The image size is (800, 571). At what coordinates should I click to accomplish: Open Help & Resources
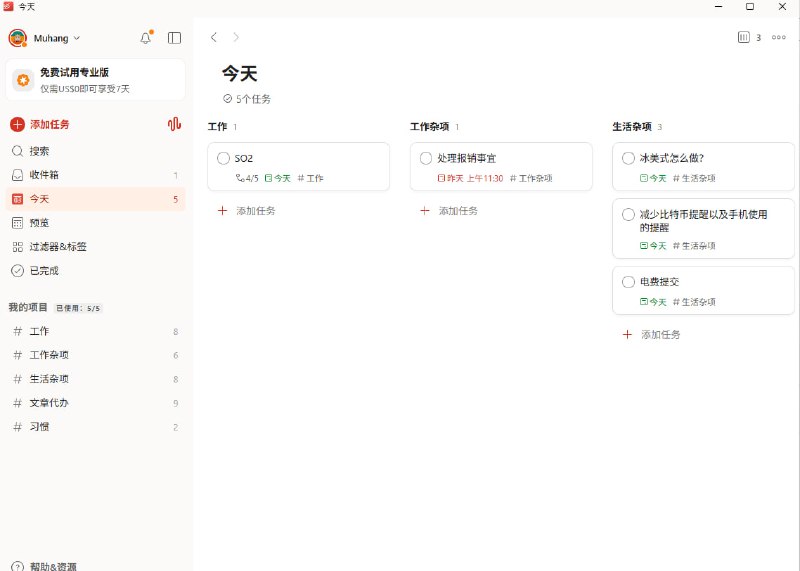[x=44, y=566]
